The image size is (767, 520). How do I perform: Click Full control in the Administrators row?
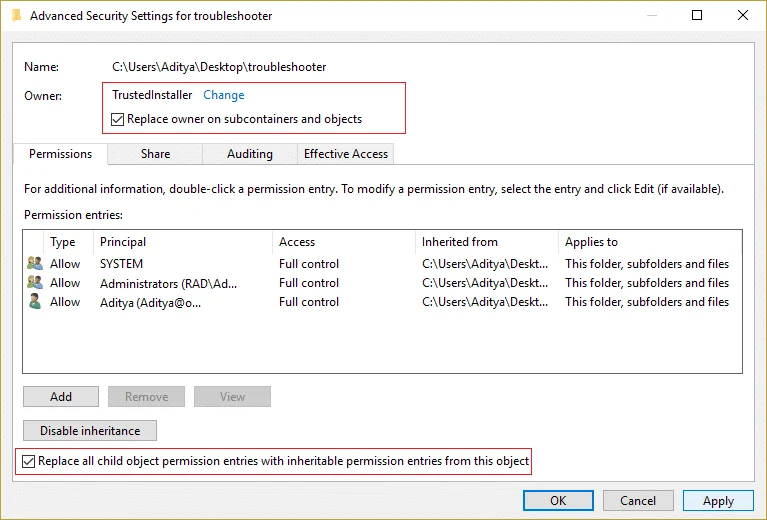click(x=309, y=283)
